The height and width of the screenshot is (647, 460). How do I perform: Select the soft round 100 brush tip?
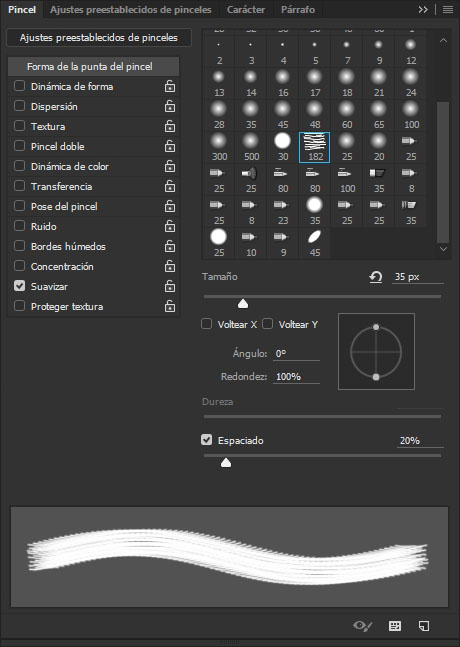(410, 115)
